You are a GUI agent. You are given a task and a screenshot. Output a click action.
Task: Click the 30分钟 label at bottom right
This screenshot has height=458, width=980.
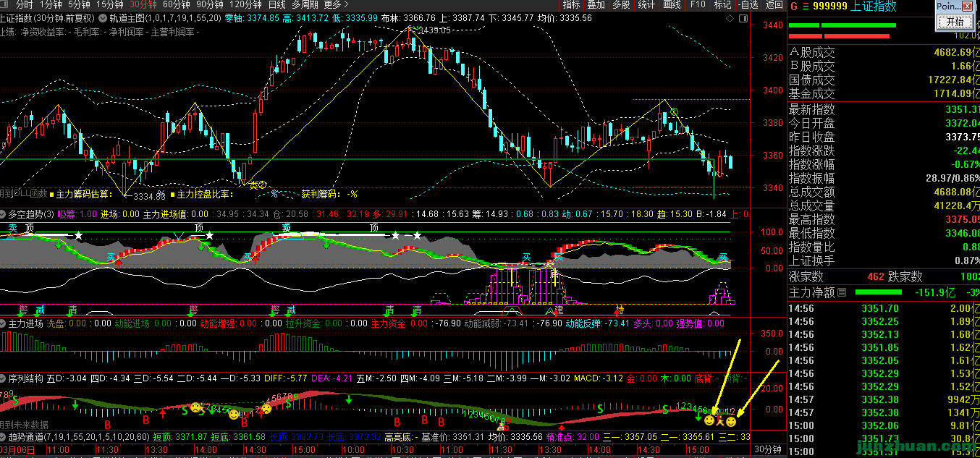[768, 450]
